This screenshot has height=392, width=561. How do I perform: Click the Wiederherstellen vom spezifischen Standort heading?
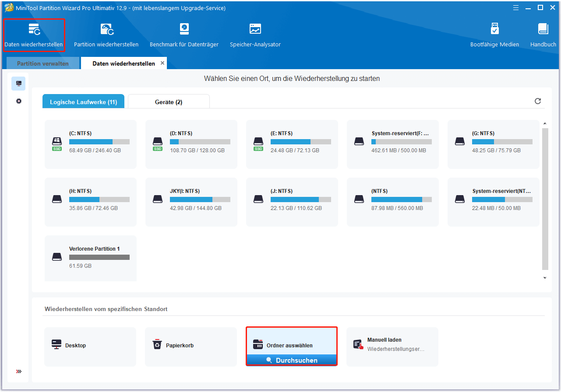pyautogui.click(x=106, y=309)
